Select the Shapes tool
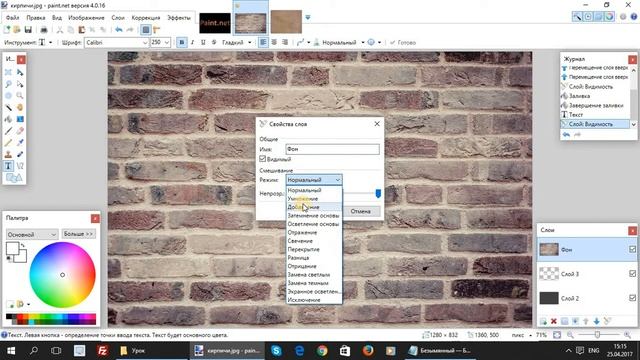This screenshot has width=640, height=360. coord(14,178)
